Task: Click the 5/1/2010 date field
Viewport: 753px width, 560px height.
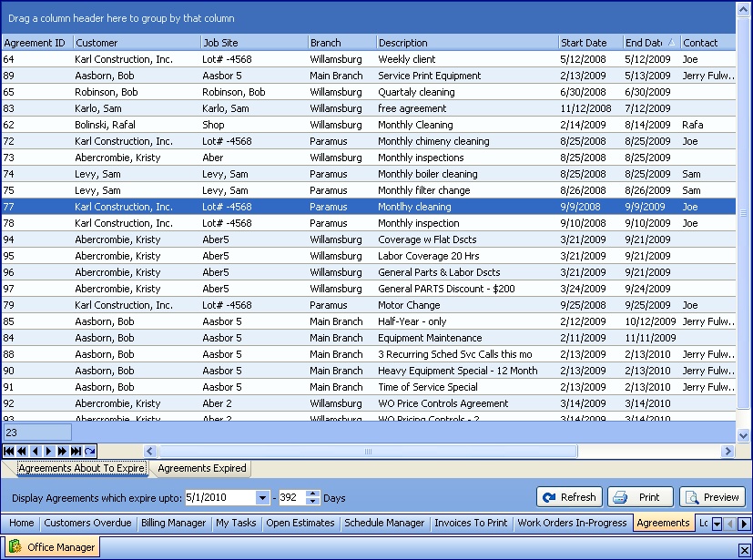Action: (x=221, y=497)
